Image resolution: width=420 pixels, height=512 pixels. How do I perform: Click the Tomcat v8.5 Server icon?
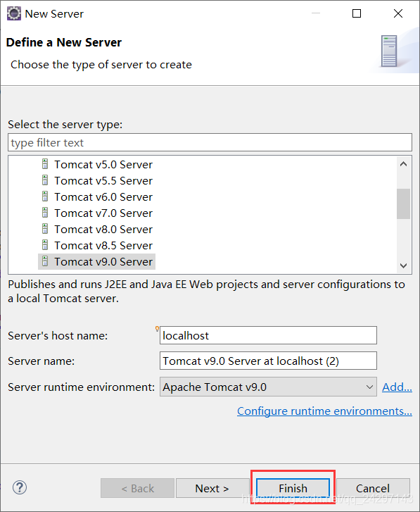tap(45, 245)
